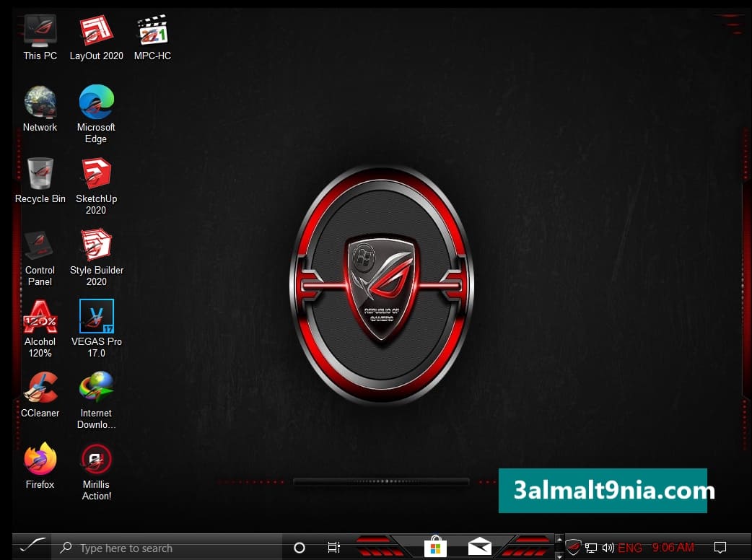The width and height of the screenshot is (752, 560).
Task: Open Mirillis Action! recorder icon
Action: tap(96, 471)
